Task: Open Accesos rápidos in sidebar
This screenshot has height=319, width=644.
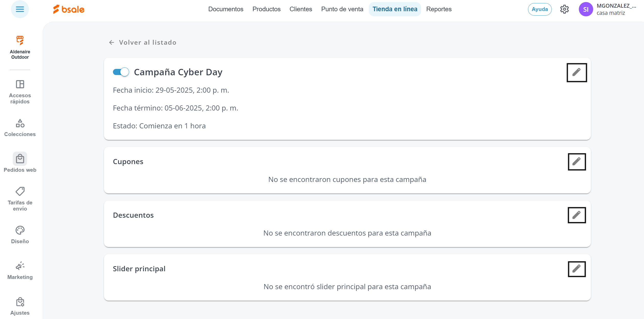Action: click(x=20, y=92)
